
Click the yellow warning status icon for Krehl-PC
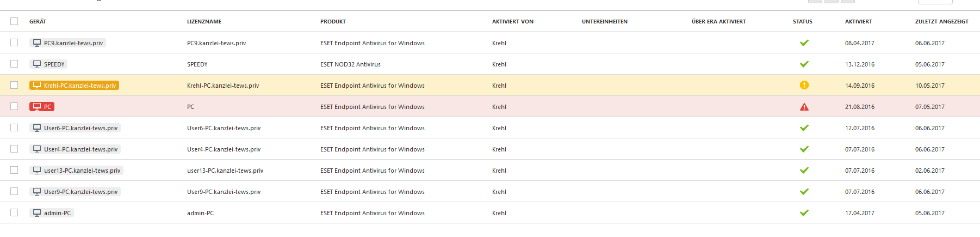804,85
